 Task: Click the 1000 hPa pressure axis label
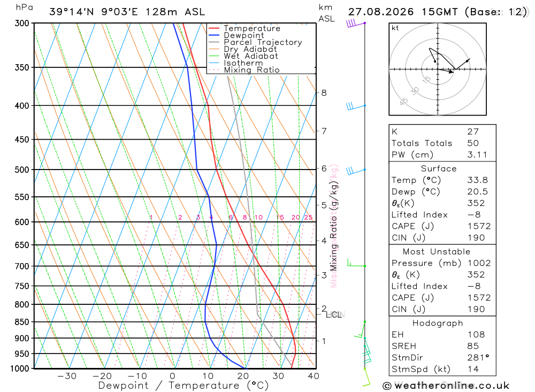pos(20,368)
